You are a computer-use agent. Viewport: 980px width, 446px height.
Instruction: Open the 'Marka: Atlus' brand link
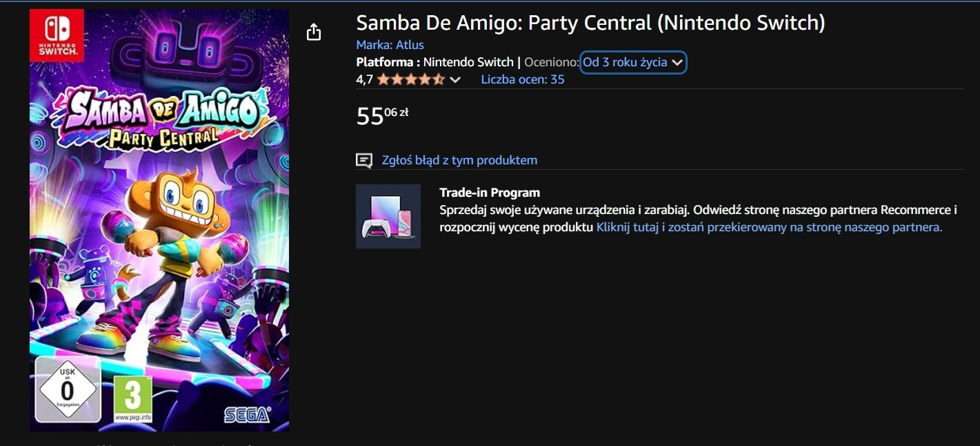point(390,45)
